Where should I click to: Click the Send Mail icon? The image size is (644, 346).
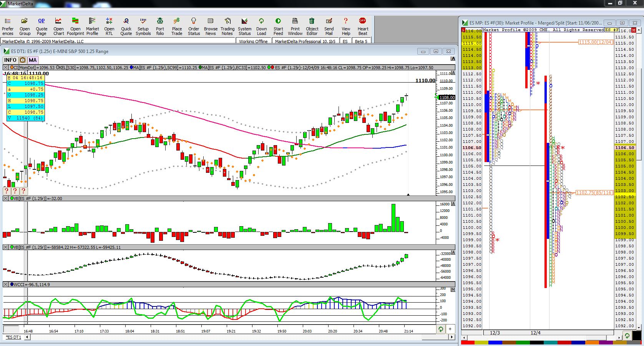coord(329,26)
